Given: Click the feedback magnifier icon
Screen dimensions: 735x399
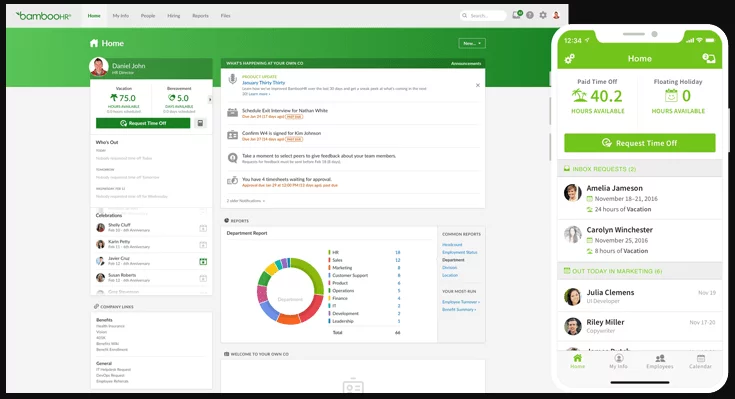Looking at the screenshot, I should pyautogui.click(x=232, y=158).
